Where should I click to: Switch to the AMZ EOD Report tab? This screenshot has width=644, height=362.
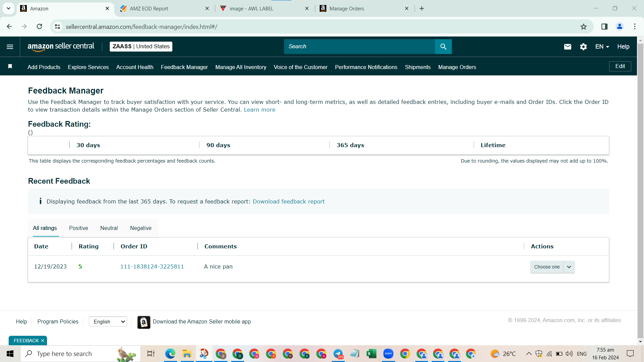[x=164, y=8]
